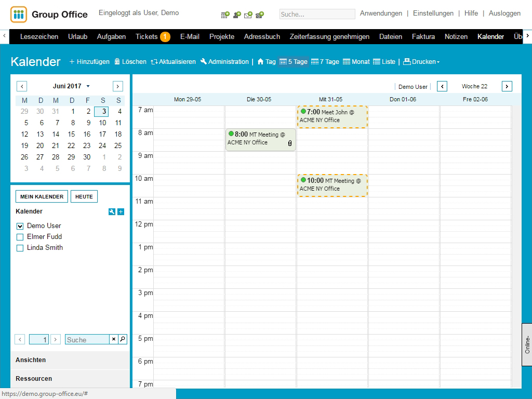Clear calendar search with the X icon

point(114,339)
